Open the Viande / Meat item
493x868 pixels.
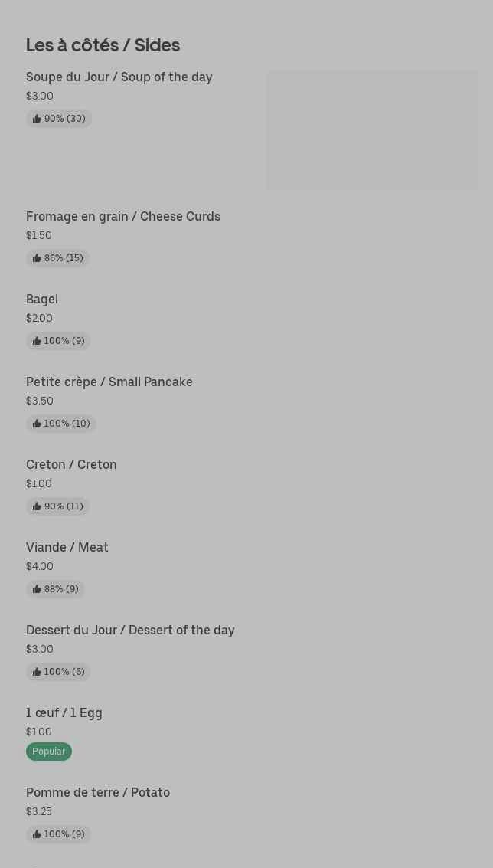coord(67,547)
